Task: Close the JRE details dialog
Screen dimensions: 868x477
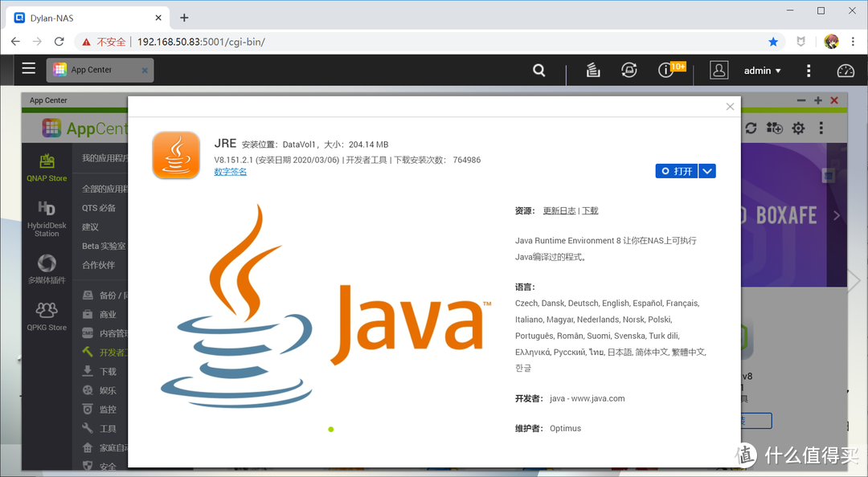Action: [730, 107]
